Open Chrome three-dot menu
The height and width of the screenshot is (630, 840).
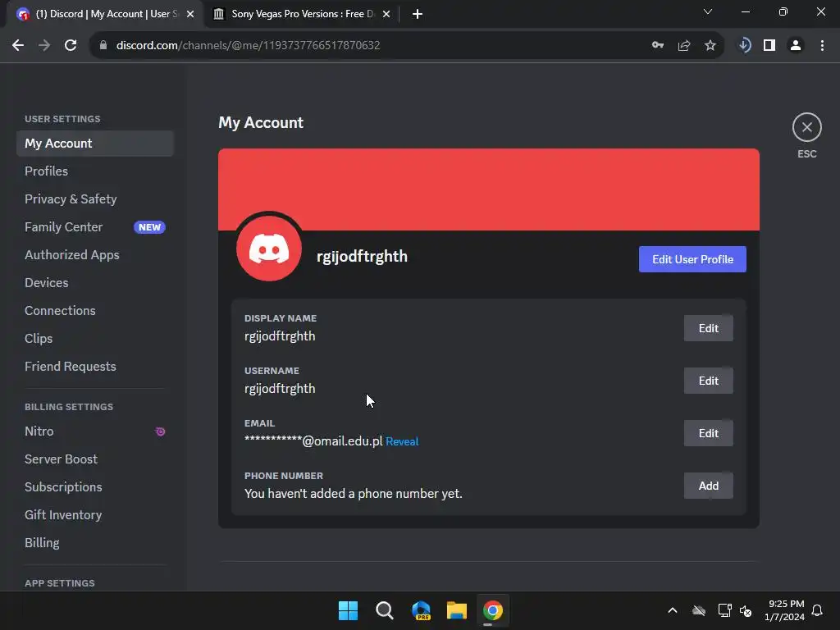click(822, 46)
